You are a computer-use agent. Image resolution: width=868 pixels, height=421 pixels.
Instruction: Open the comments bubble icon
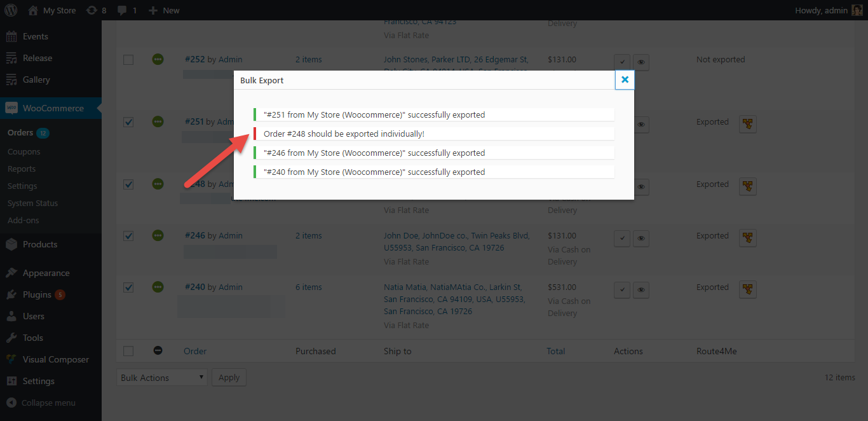[126, 10]
